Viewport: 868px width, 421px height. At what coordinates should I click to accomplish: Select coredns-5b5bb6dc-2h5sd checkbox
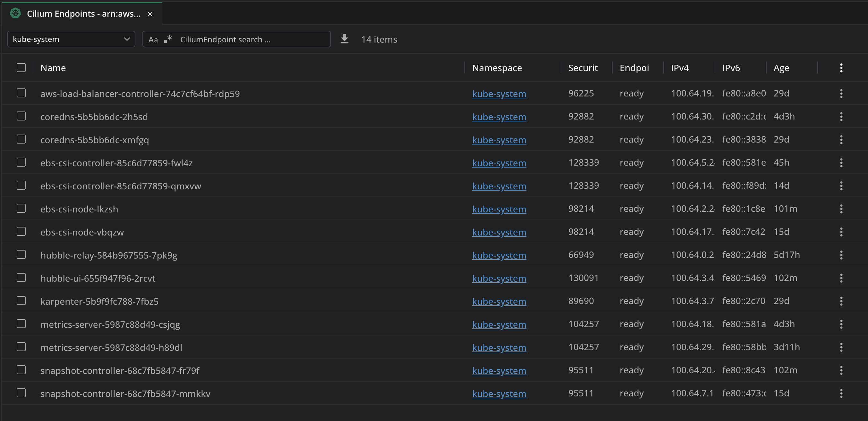tap(21, 116)
